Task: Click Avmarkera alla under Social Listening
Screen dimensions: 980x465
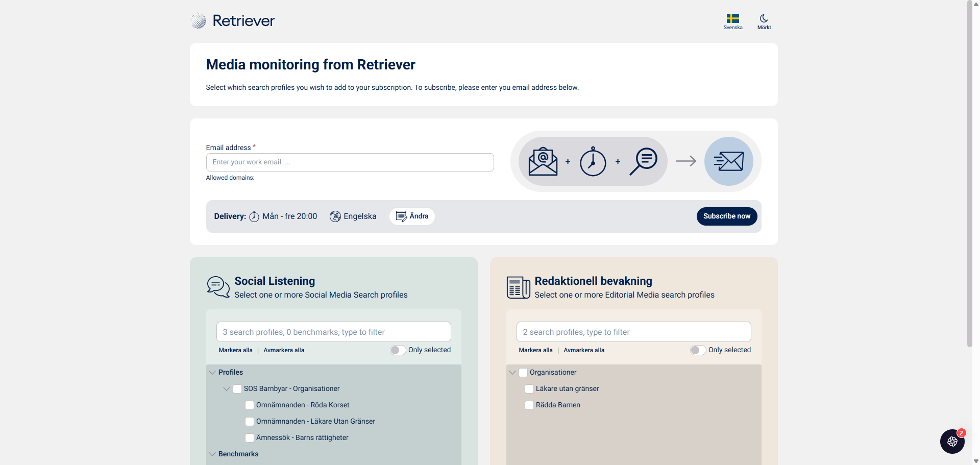Action: 284,350
